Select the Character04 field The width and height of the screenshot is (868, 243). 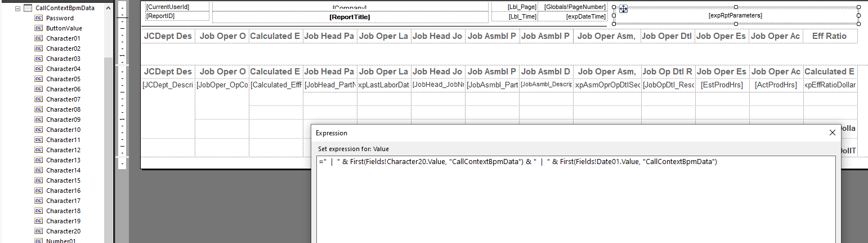point(63,69)
